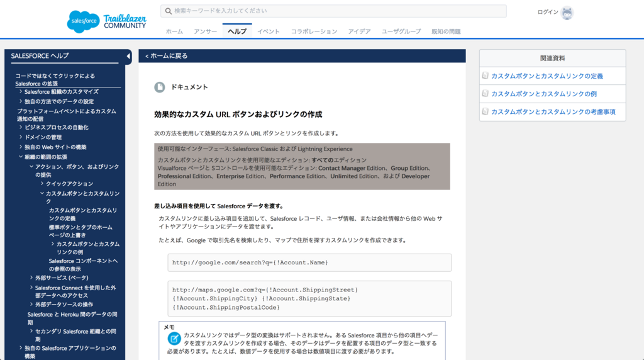Collapse 組織の範囲の拡張 chevron
Viewport: 644px width, 360px height.
tap(21, 157)
